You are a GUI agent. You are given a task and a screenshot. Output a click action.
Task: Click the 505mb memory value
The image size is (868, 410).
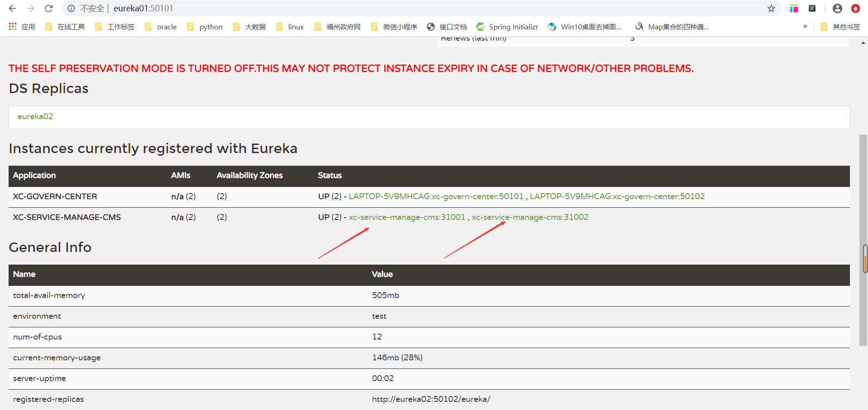point(386,295)
